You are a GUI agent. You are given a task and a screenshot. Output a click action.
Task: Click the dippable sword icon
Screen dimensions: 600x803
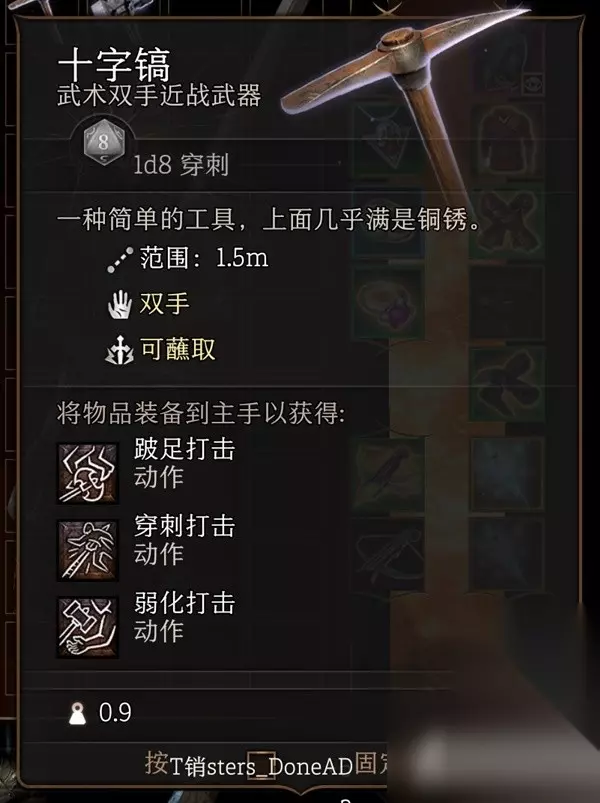[x=120, y=350]
